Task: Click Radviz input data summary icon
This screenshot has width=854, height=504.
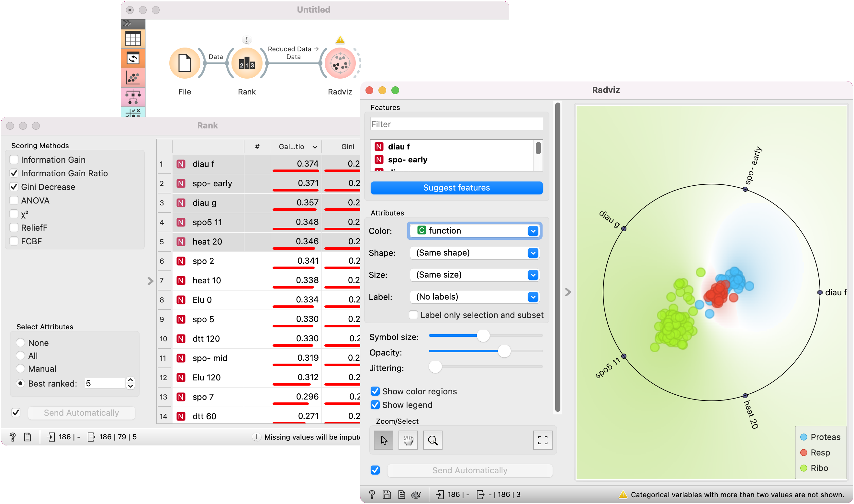Action: pyautogui.click(x=440, y=495)
